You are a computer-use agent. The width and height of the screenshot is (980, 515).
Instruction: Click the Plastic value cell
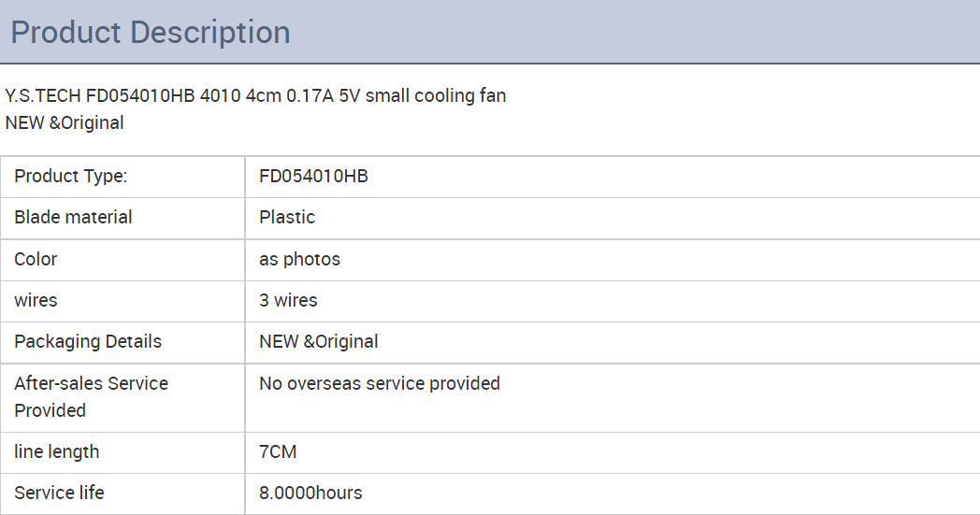click(x=612, y=218)
